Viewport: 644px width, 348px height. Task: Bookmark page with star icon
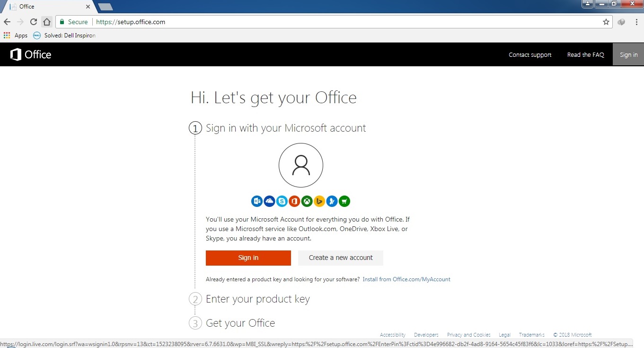click(606, 22)
